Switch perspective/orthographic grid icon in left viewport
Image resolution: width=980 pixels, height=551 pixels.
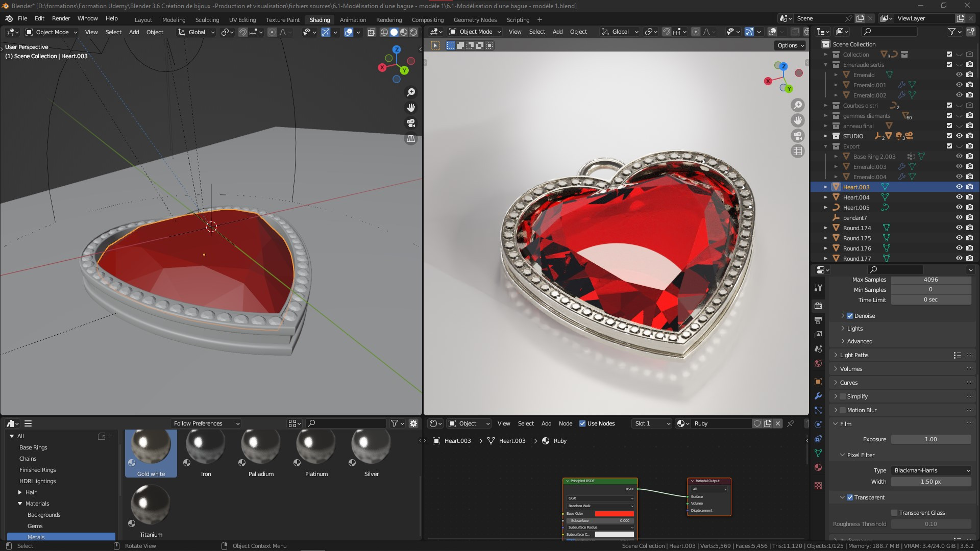(411, 139)
